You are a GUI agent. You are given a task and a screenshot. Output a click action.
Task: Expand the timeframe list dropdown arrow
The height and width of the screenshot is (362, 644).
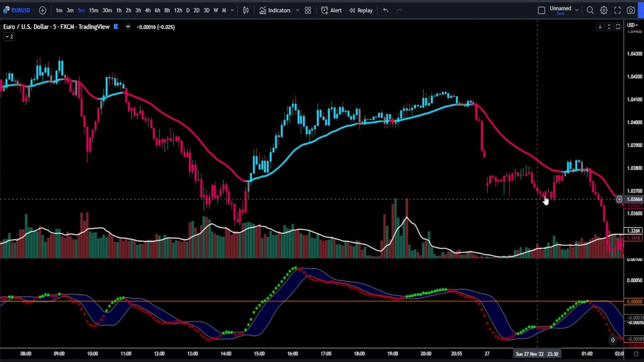232,10
